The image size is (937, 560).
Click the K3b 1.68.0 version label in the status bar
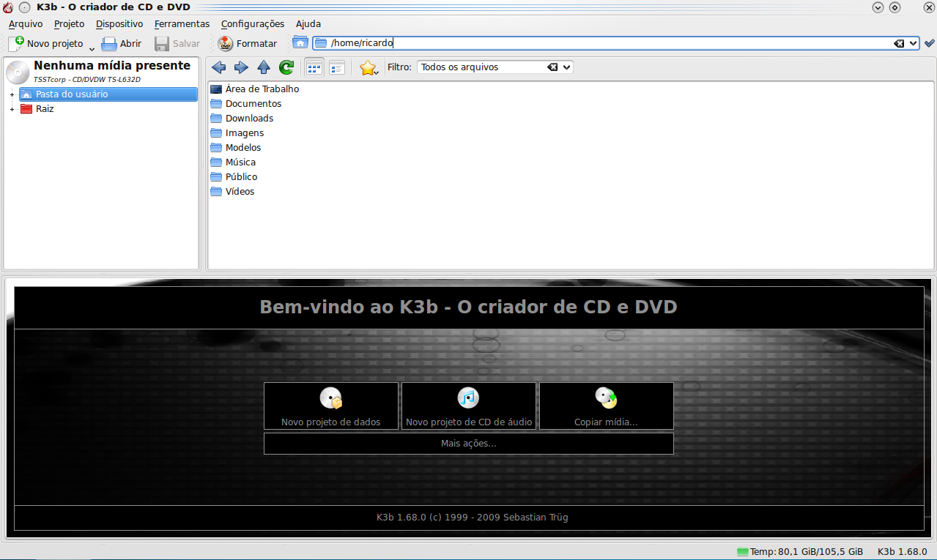902,551
